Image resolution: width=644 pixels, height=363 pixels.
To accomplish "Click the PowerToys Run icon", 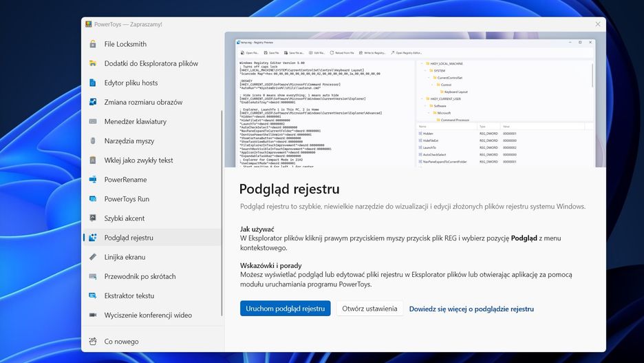I will 93,198.
